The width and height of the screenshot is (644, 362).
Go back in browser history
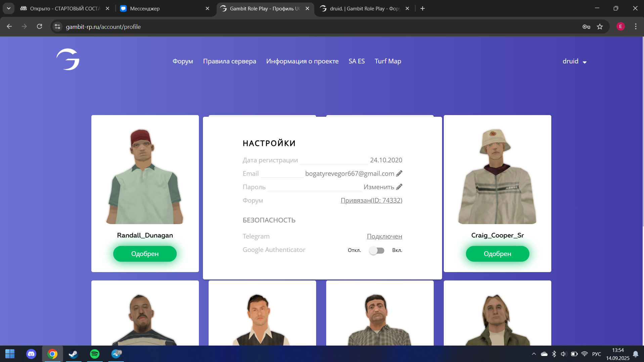point(9,27)
